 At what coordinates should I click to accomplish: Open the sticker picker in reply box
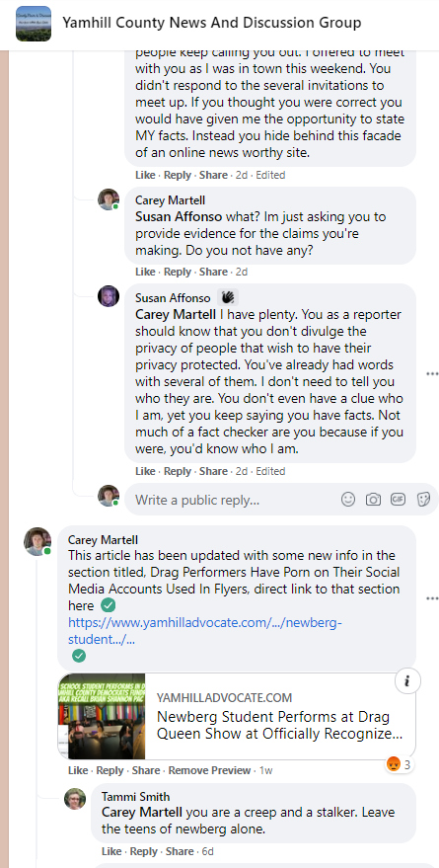coord(423,500)
